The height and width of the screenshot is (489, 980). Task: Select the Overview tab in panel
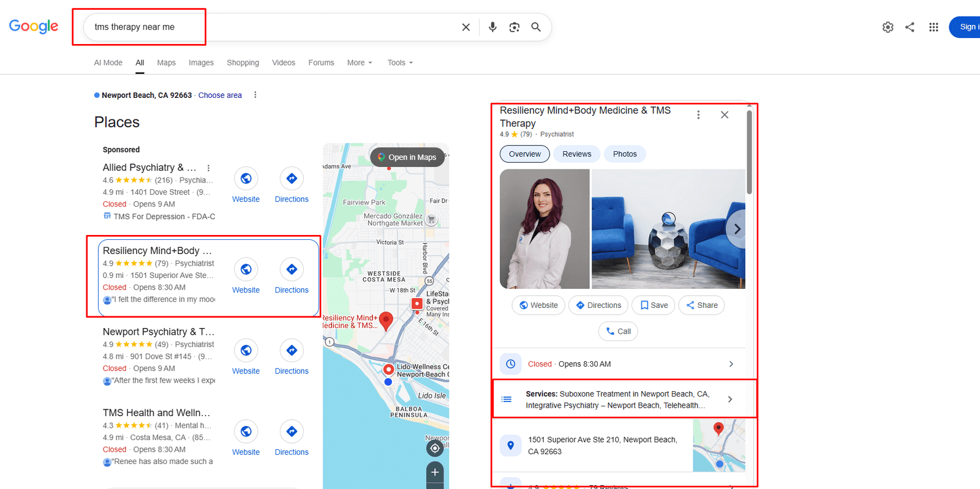[x=525, y=154]
